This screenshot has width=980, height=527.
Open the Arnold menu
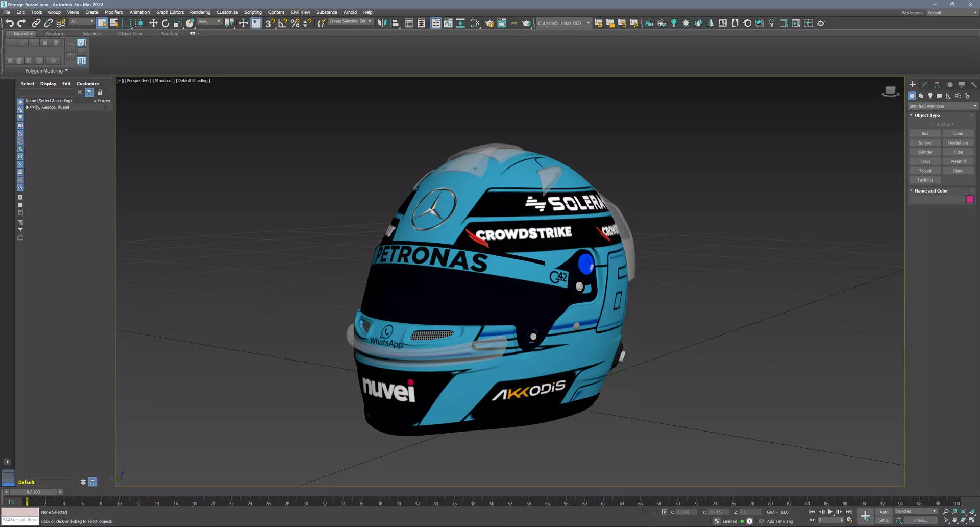(350, 12)
